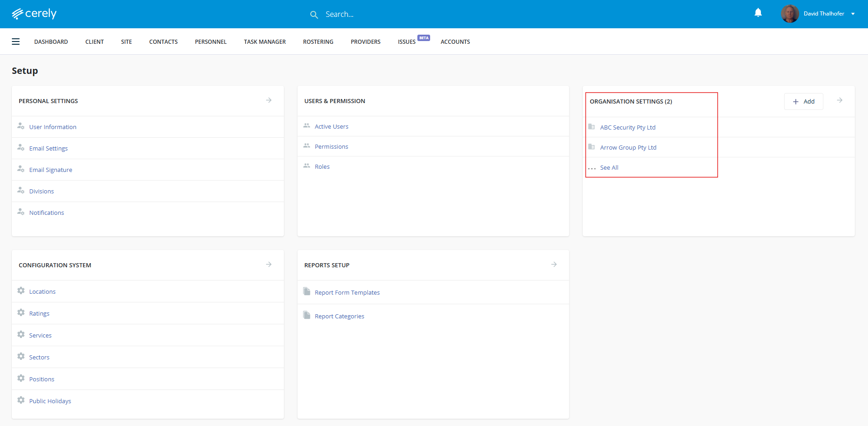Image resolution: width=868 pixels, height=426 pixels.
Task: Open the Email Signature link
Action: coord(51,170)
